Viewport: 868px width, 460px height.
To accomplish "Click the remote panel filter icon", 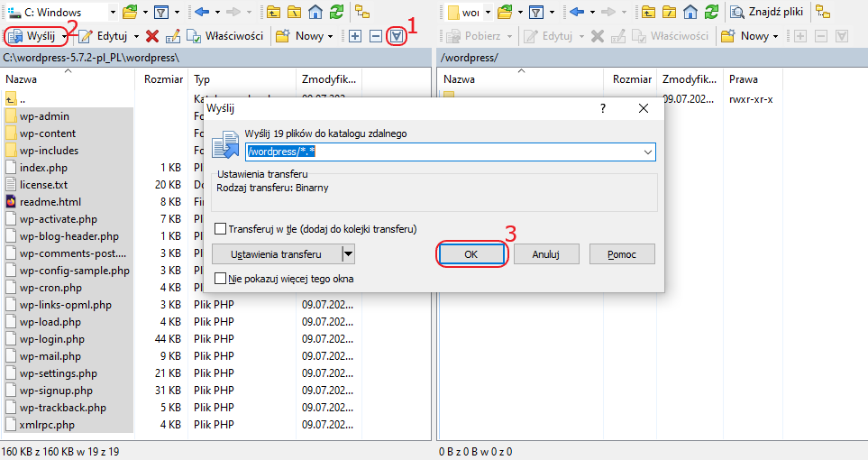I will pyautogui.click(x=536, y=12).
